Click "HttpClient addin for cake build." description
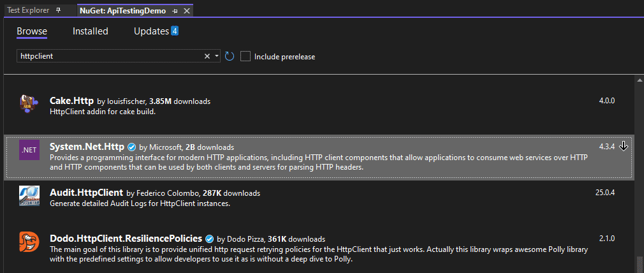This screenshot has width=644, height=273. [x=103, y=112]
